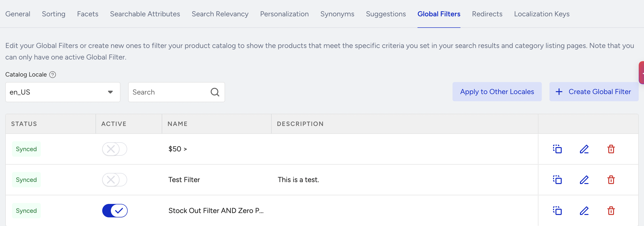Enable the Test Filter toggle
Screen dimensions: 644x226
(x=114, y=180)
